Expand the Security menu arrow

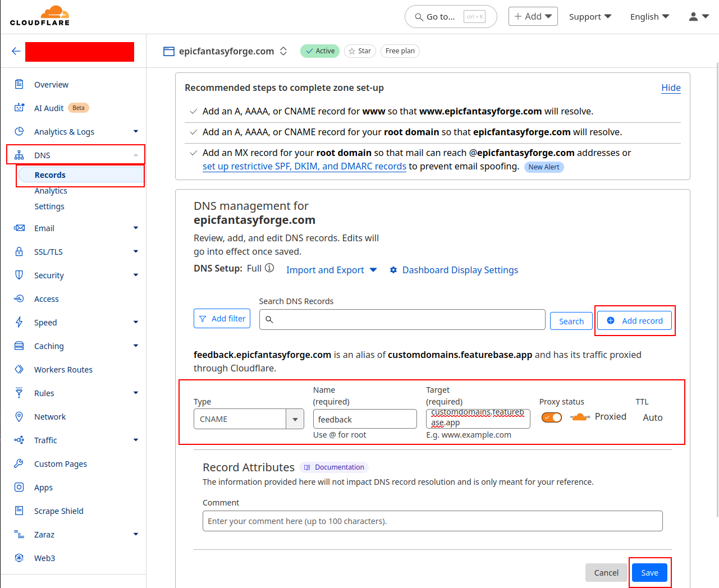[x=136, y=275]
